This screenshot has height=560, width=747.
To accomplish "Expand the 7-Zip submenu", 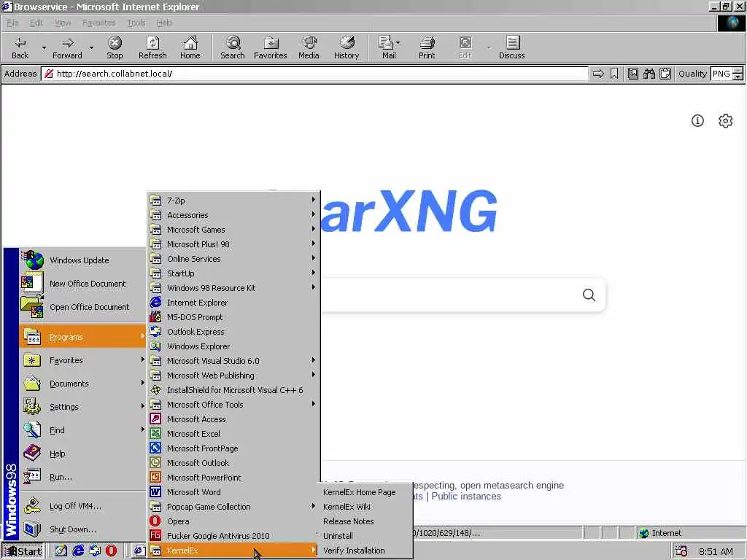I will coord(233,201).
